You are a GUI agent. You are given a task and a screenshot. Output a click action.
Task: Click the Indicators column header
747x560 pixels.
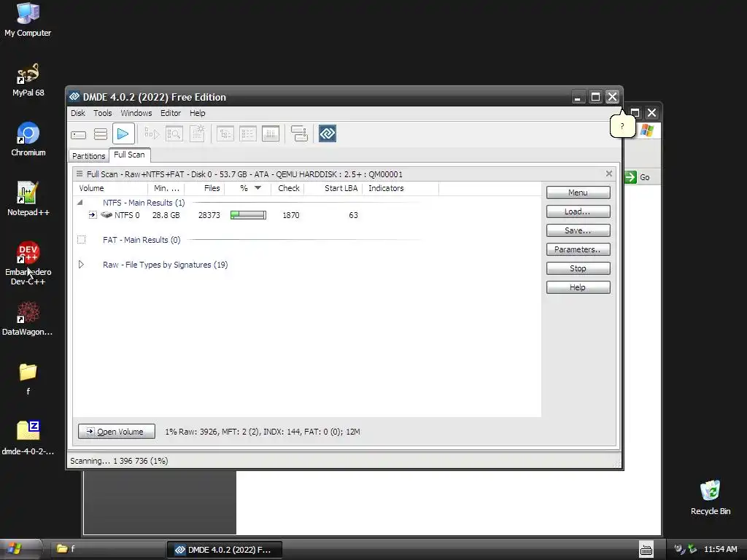click(x=400, y=188)
